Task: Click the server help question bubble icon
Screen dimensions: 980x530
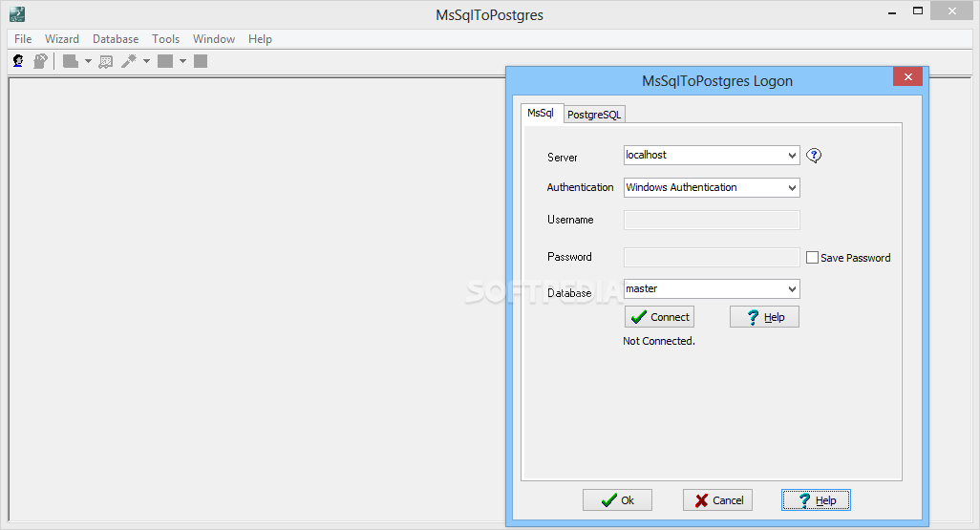Action: 814,155
